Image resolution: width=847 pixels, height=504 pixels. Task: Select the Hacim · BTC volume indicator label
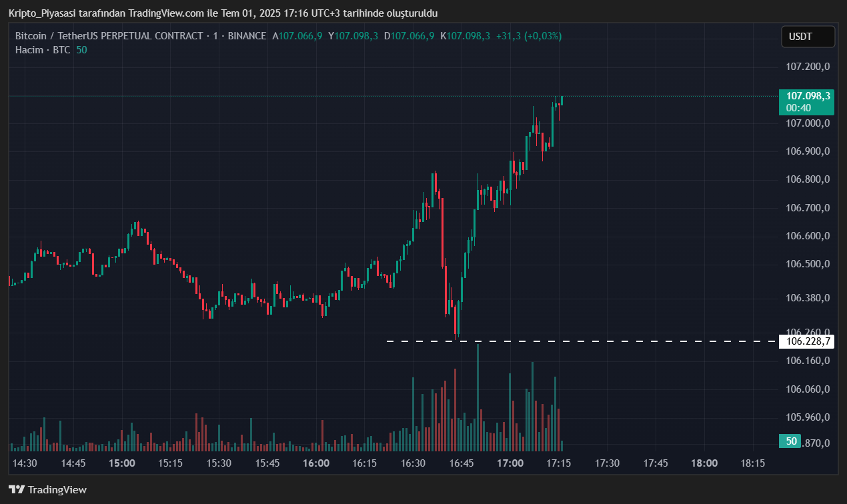(43, 50)
